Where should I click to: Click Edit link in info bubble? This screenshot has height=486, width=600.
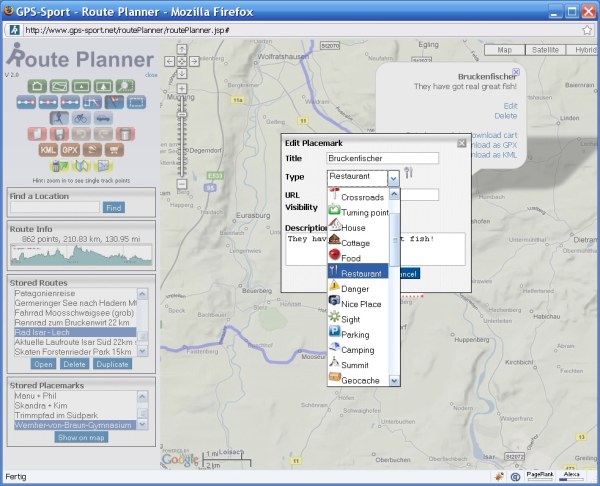pos(510,106)
